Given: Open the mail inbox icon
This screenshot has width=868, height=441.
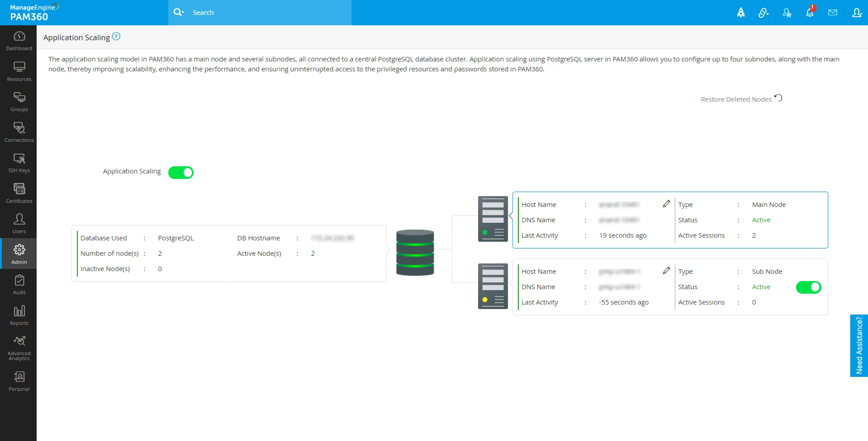Looking at the screenshot, I should pyautogui.click(x=833, y=12).
